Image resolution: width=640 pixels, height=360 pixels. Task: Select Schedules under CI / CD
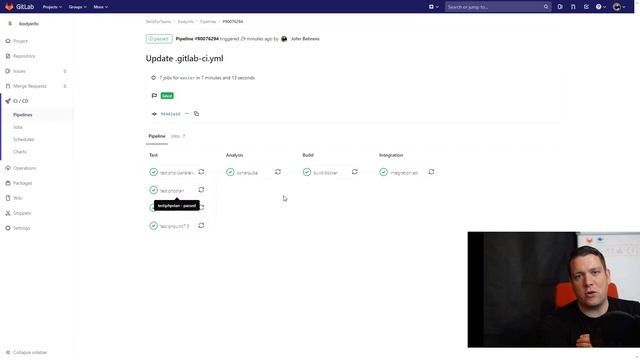[23, 140]
